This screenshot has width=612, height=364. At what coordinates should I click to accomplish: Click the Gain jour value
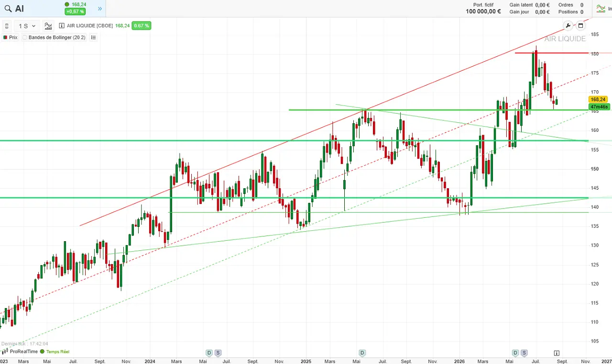[542, 12]
